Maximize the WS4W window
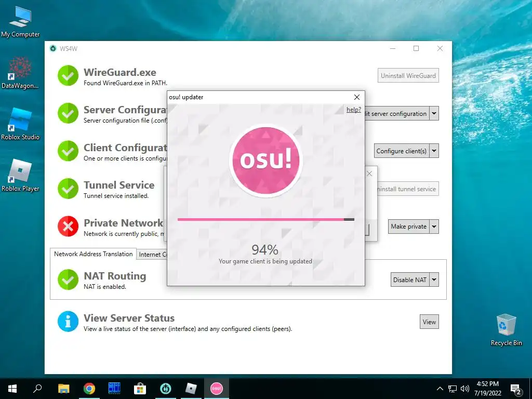This screenshot has height=399, width=532. [416, 48]
